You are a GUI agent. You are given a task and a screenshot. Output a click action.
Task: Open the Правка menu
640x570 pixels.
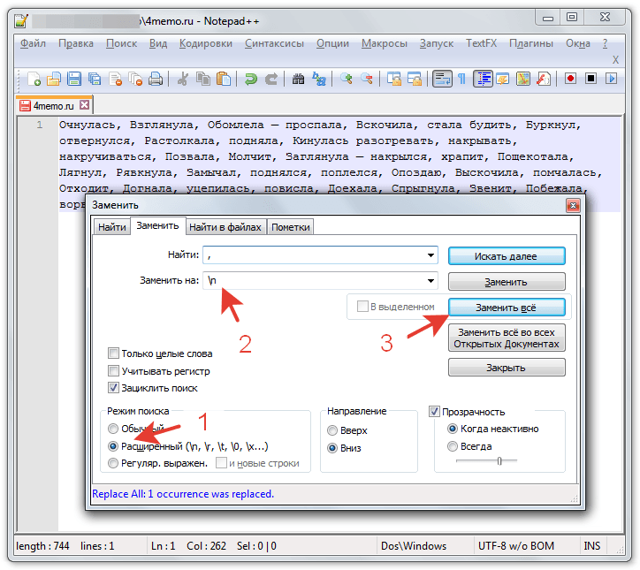pyautogui.click(x=76, y=43)
